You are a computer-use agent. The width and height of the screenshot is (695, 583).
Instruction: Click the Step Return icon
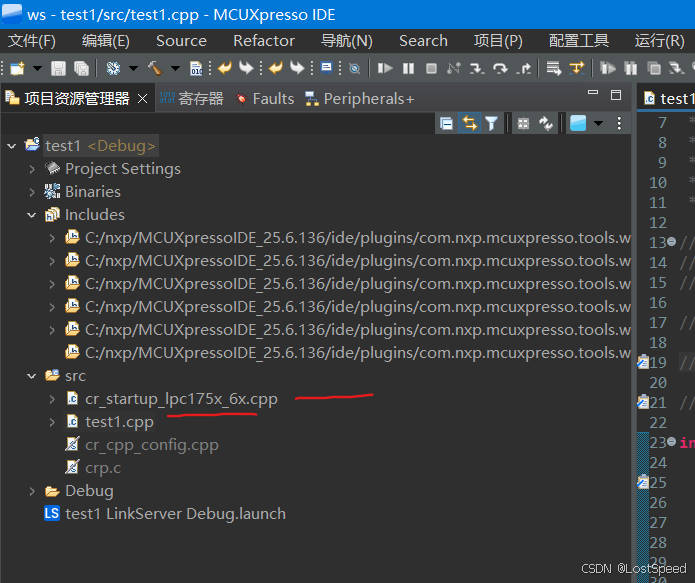523,68
